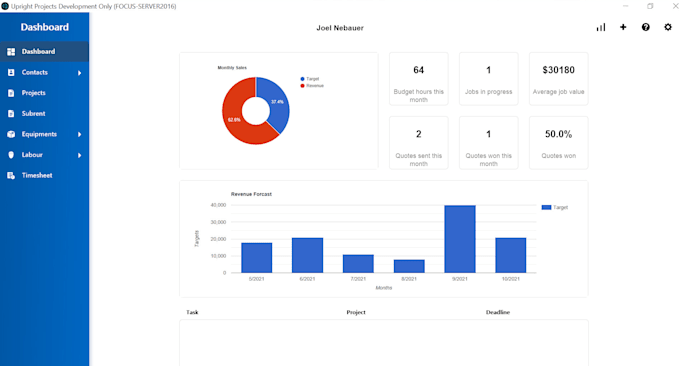Open the help question mark icon

point(646,27)
